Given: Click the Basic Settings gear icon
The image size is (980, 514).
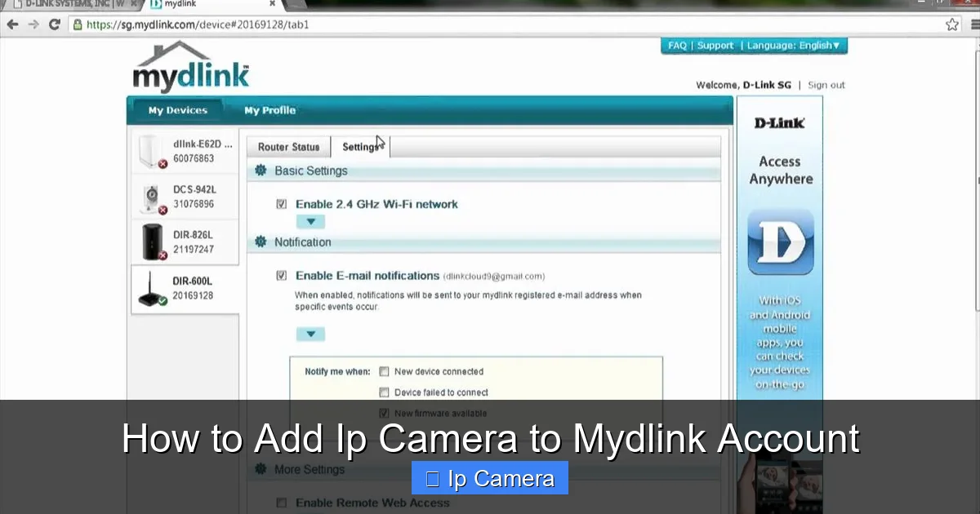Looking at the screenshot, I should point(261,171).
